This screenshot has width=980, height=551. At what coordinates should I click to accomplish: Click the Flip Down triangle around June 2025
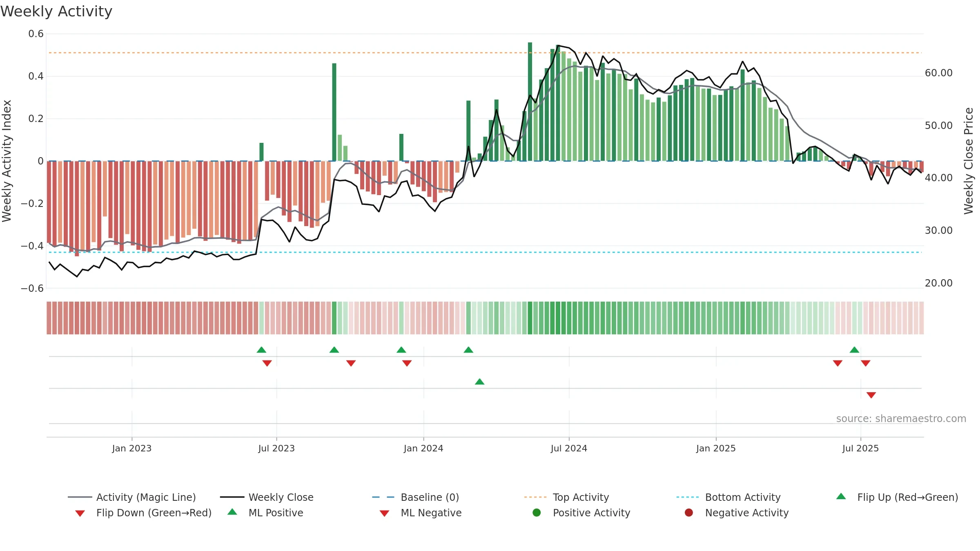pyautogui.click(x=837, y=363)
